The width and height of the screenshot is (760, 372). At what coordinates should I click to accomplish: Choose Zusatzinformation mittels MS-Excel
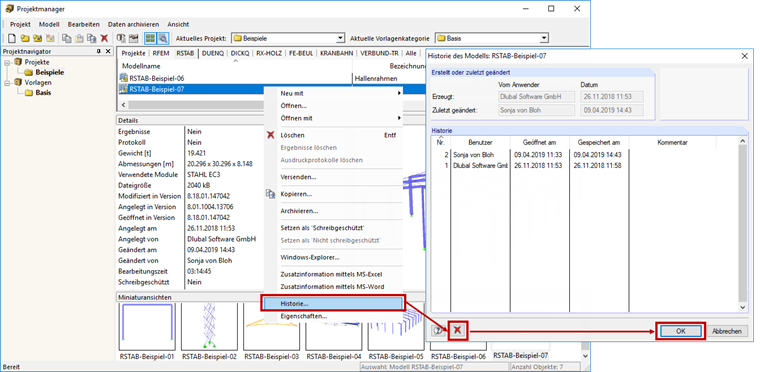tap(333, 274)
